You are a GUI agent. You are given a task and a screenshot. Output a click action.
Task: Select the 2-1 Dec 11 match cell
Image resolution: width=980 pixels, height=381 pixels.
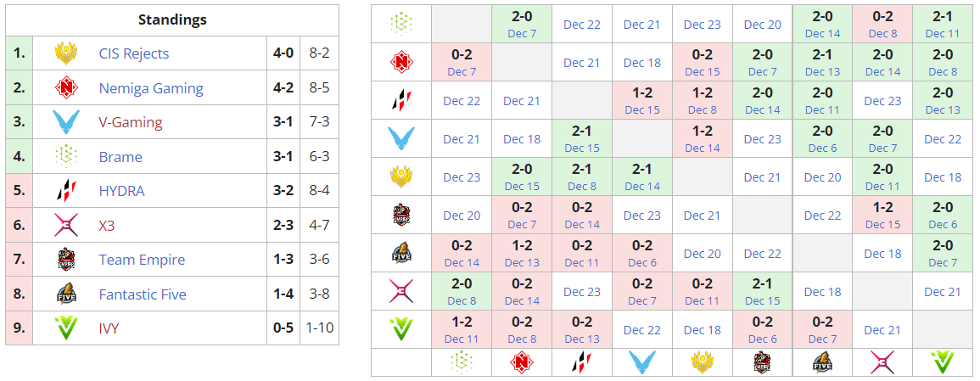click(943, 24)
